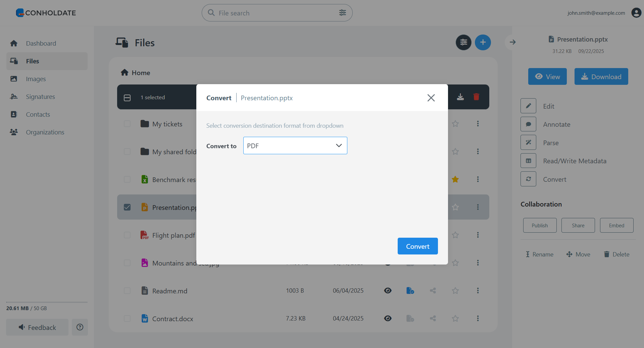Click the Annotate speech bubble icon

tap(528, 124)
